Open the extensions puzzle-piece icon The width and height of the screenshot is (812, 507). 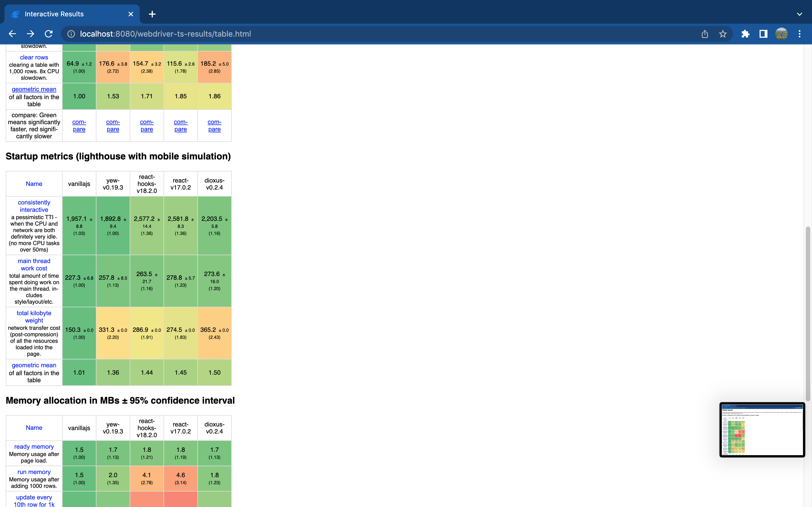pyautogui.click(x=745, y=34)
